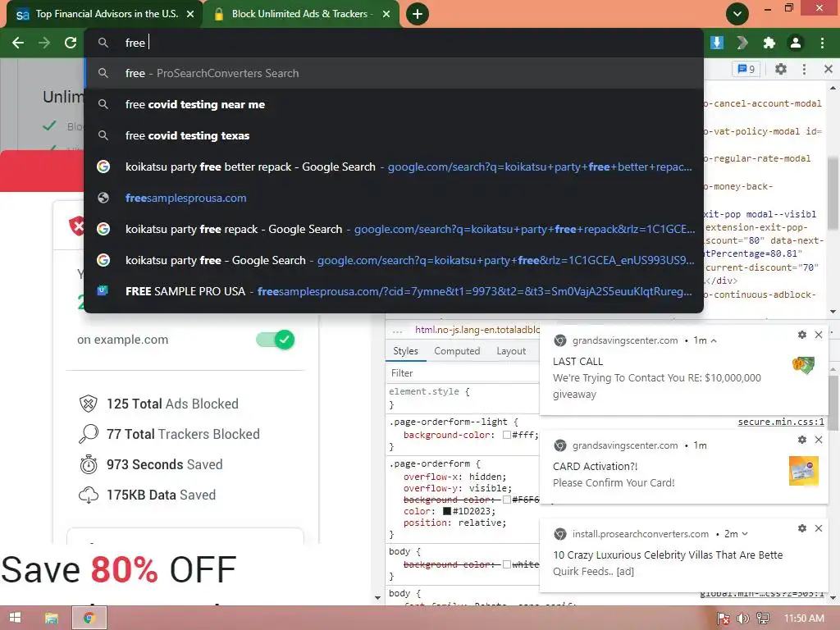840x630 pixels.
Task: Click the Chrome taskbar icon
Action: (x=89, y=618)
